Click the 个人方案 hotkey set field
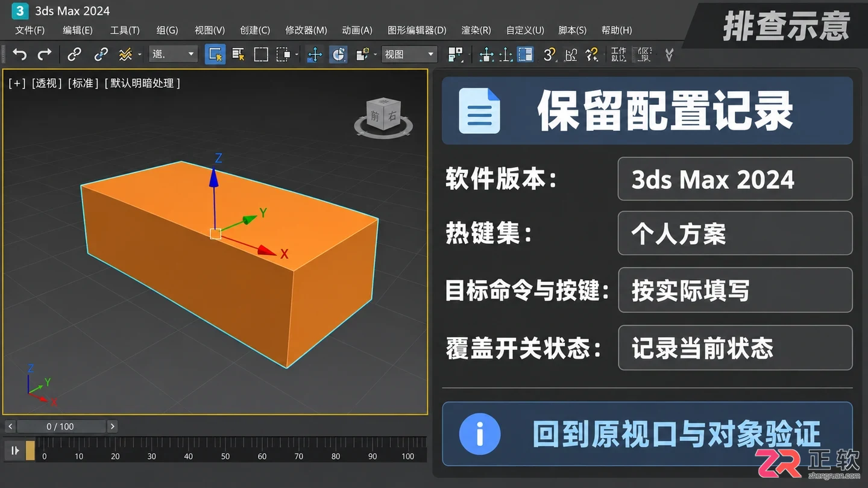The height and width of the screenshot is (488, 868). click(x=735, y=233)
